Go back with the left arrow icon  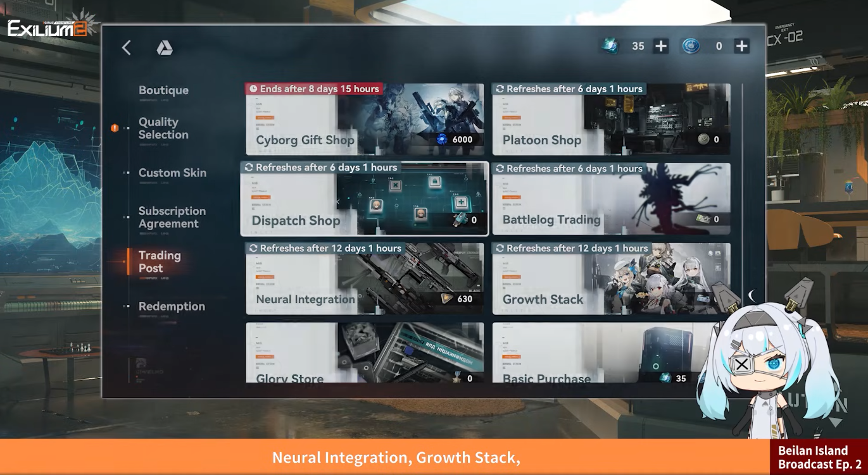127,47
